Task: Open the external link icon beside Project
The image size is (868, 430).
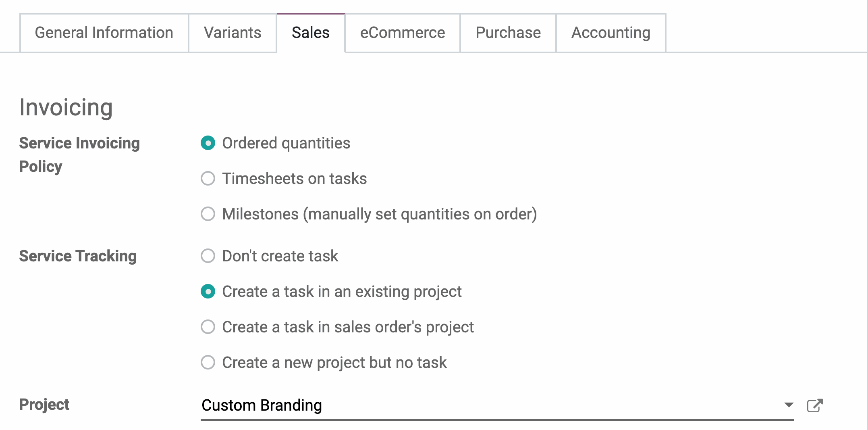Action: point(814,405)
